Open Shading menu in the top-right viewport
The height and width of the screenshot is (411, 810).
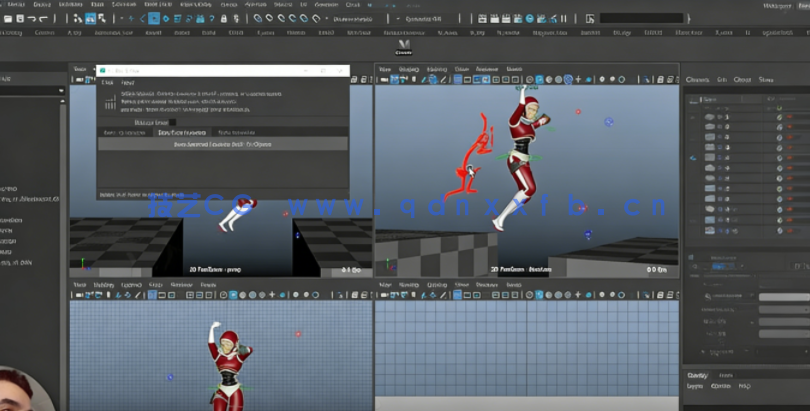(410, 69)
